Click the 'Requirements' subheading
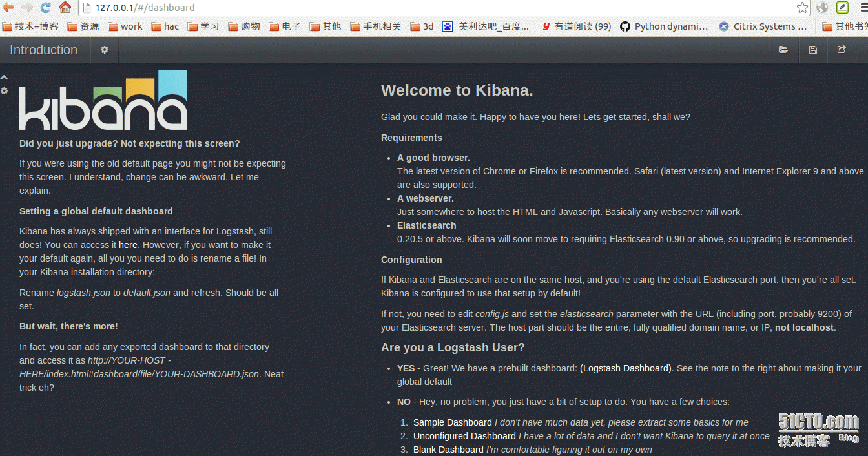The height and width of the screenshot is (456, 868). tap(411, 138)
